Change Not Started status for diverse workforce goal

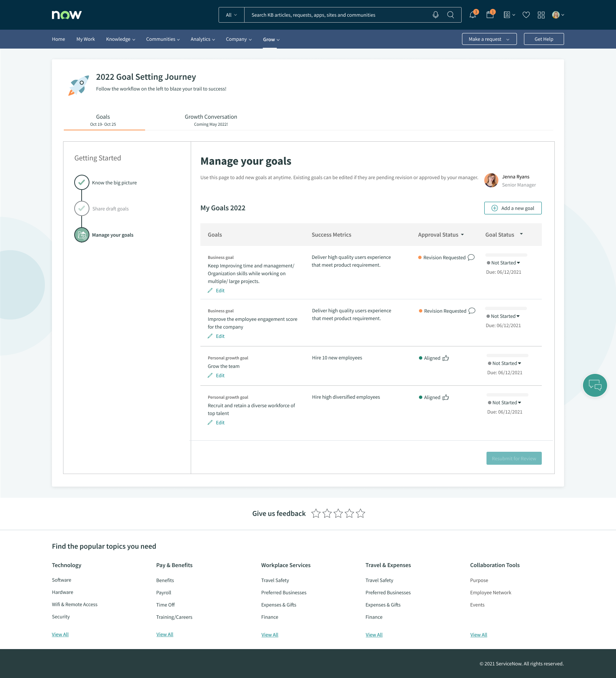505,402
